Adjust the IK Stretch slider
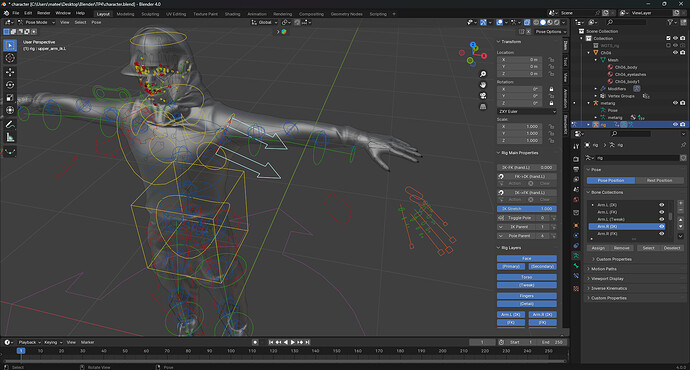 point(527,209)
